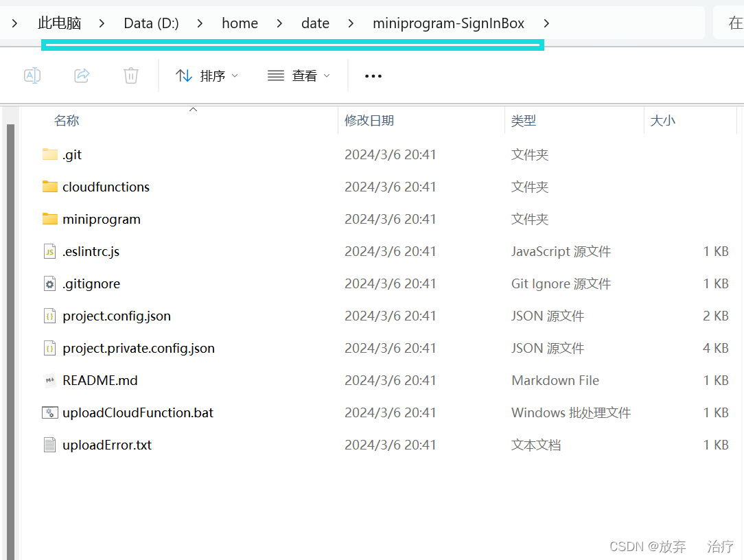Image resolution: width=744 pixels, height=560 pixels.
Task: Open the README.md Markdown file
Action: click(99, 380)
